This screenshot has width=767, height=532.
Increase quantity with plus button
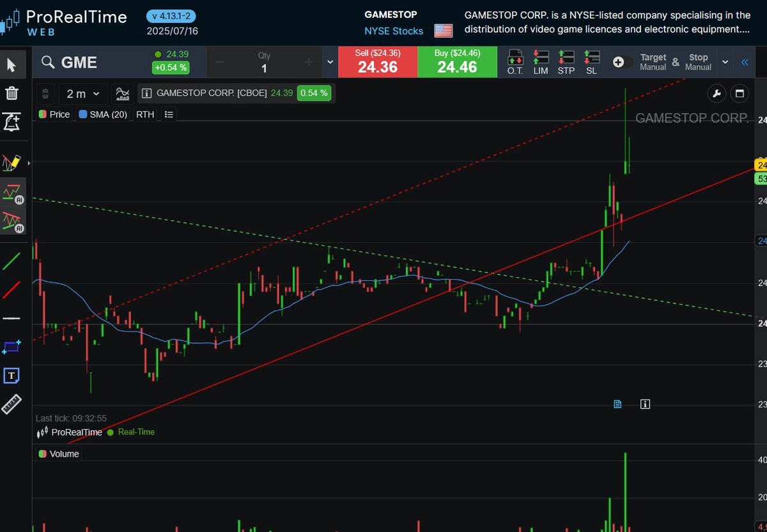click(x=309, y=62)
